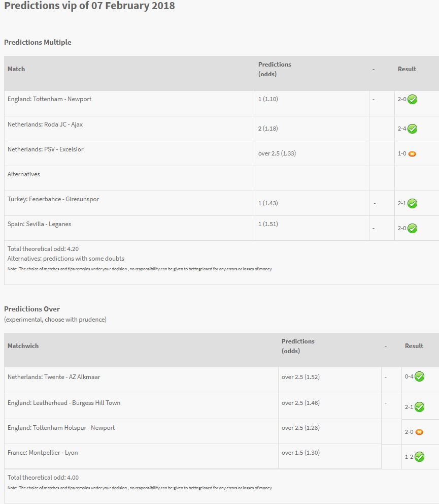Click green checkmark for Leatherhead - Burgess Hill Town

coord(419,407)
